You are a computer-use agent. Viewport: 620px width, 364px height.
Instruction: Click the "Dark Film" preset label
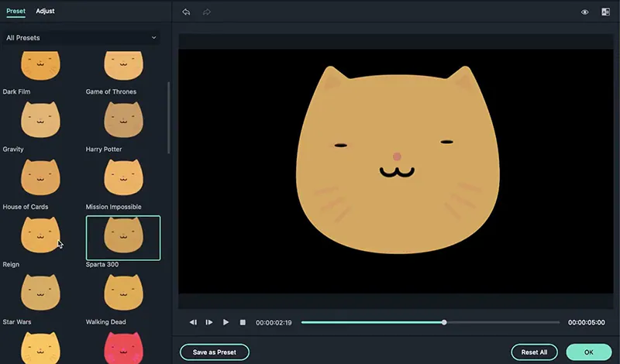click(16, 91)
